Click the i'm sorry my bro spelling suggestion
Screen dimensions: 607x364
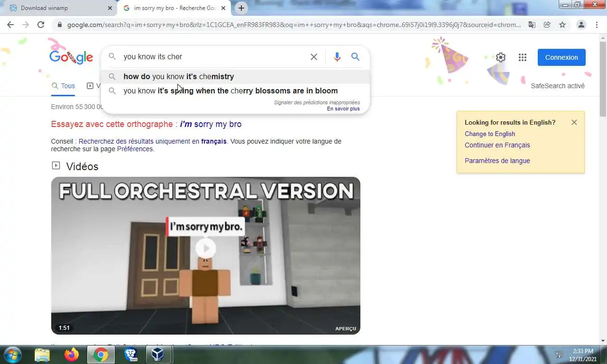(x=211, y=124)
